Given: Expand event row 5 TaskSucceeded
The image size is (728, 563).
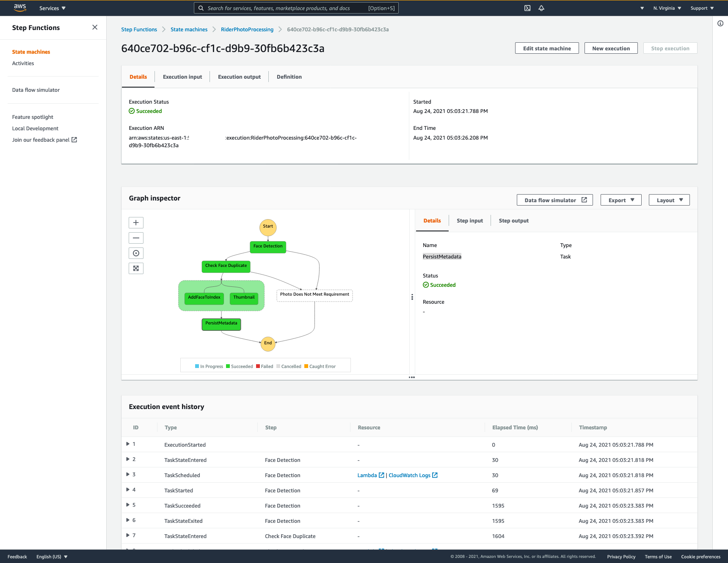Looking at the screenshot, I should (x=128, y=505).
